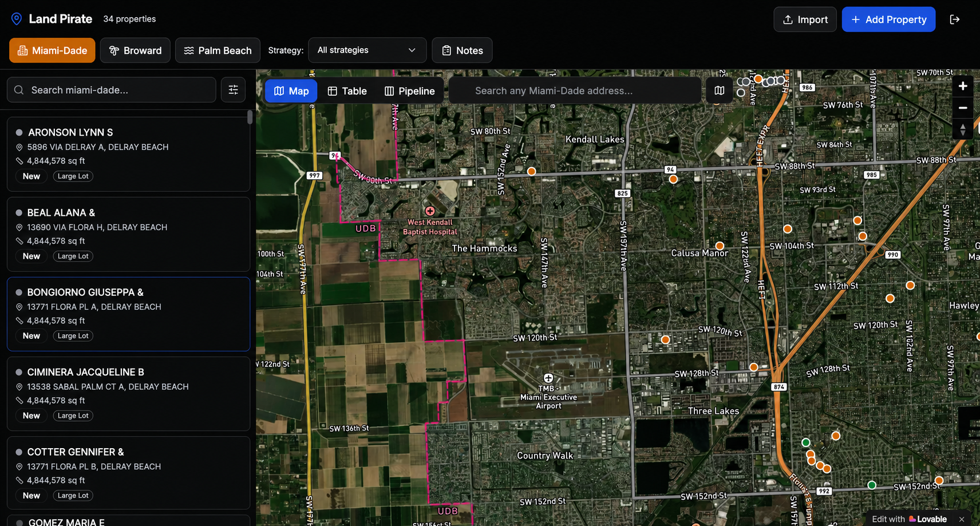The image size is (980, 526).
Task: Click address 13690 VIA FLORA H, DELRAY BEACH
Action: click(x=97, y=227)
